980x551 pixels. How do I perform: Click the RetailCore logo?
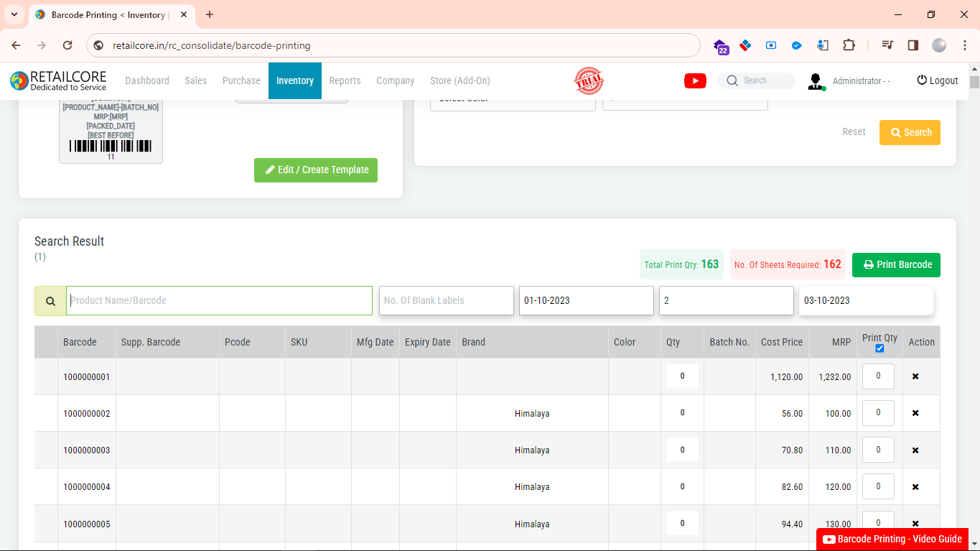tap(58, 80)
